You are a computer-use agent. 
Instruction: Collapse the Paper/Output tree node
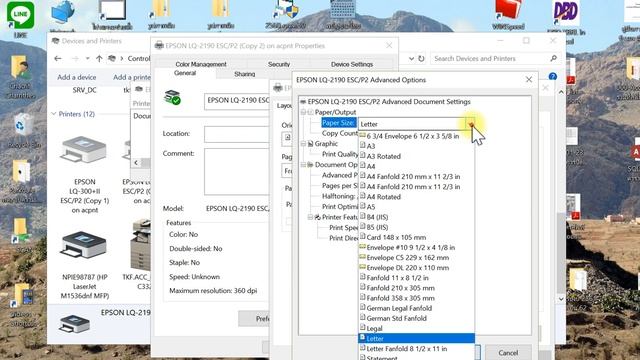coord(303,112)
